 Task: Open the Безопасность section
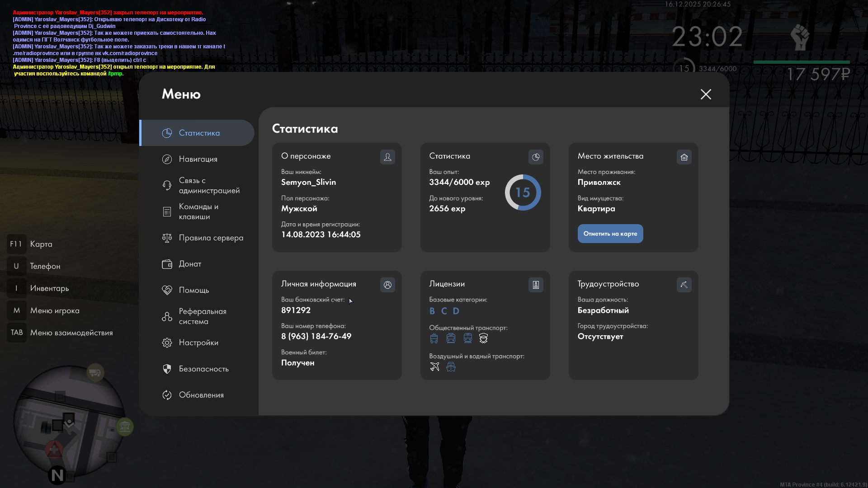point(203,369)
